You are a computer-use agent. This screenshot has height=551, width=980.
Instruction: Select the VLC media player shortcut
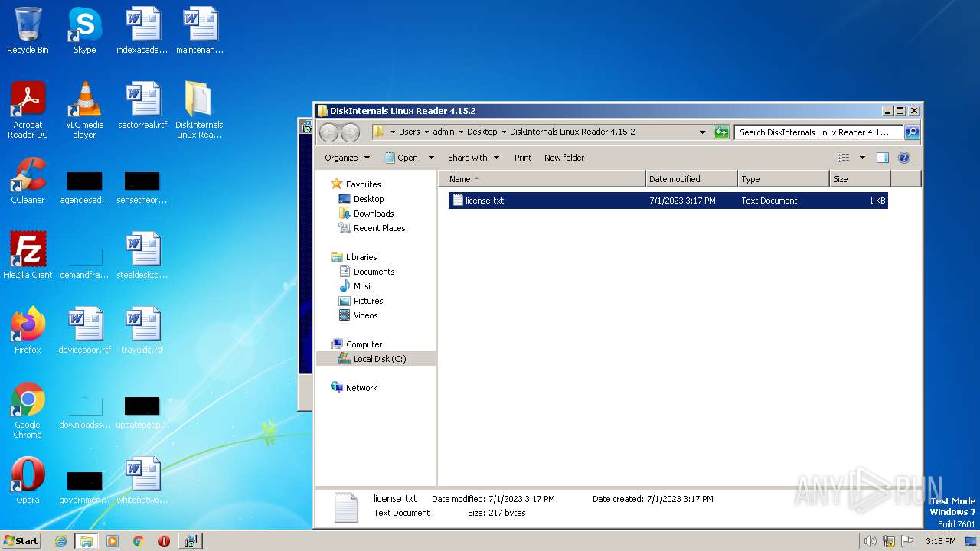pos(84,110)
